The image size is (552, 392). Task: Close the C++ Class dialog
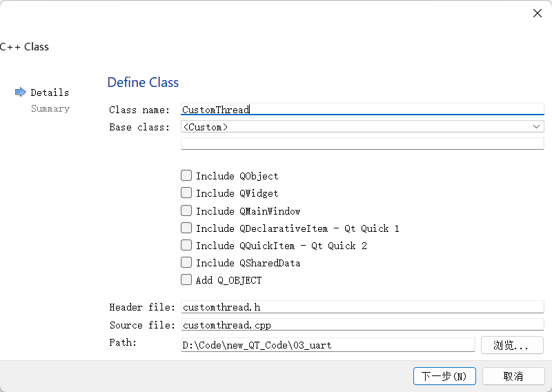point(538,13)
